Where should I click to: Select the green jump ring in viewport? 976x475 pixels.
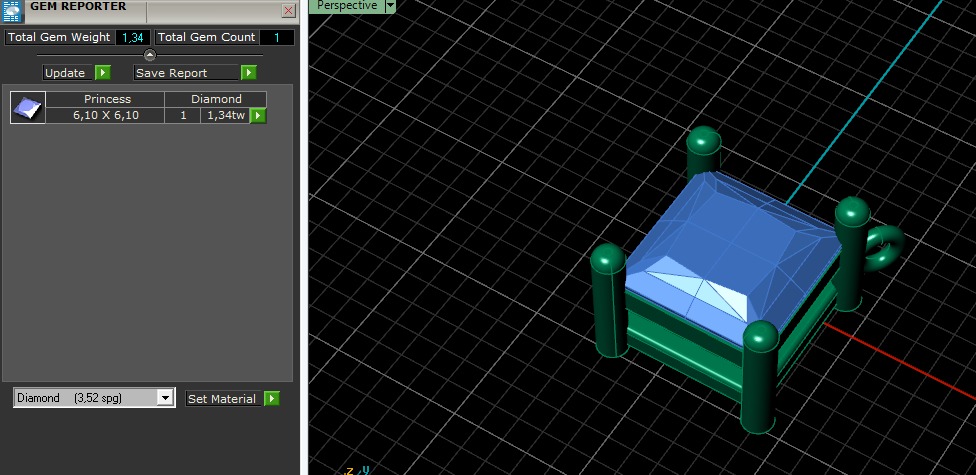pos(884,248)
